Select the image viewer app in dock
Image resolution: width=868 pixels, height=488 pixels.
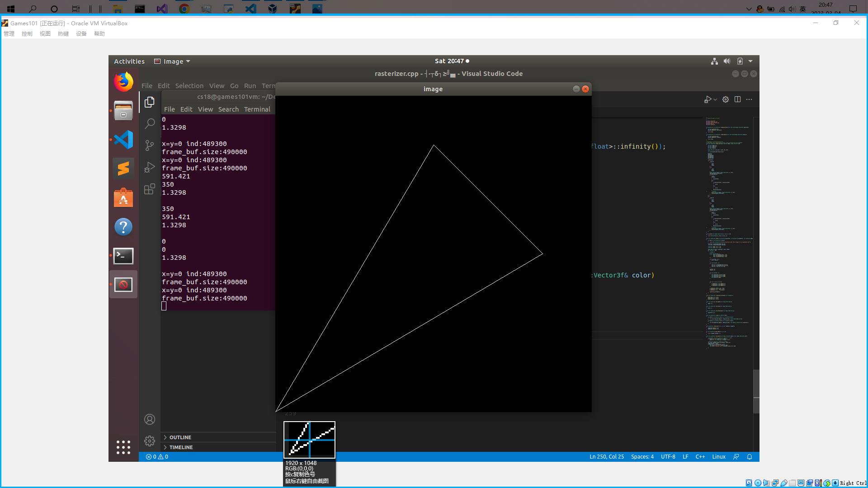click(x=123, y=285)
